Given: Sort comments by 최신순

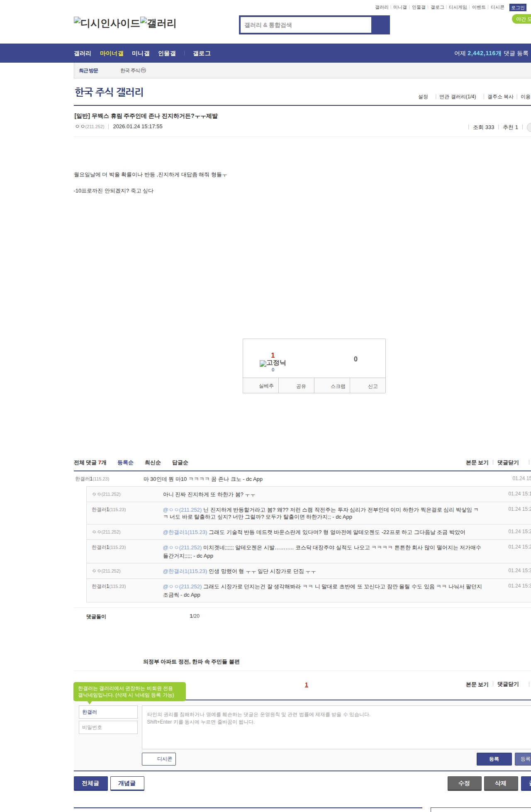Looking at the screenshot, I should click(x=153, y=463).
